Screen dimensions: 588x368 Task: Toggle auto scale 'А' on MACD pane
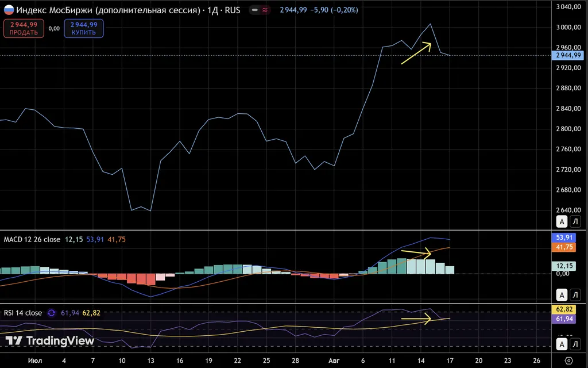pyautogui.click(x=563, y=295)
